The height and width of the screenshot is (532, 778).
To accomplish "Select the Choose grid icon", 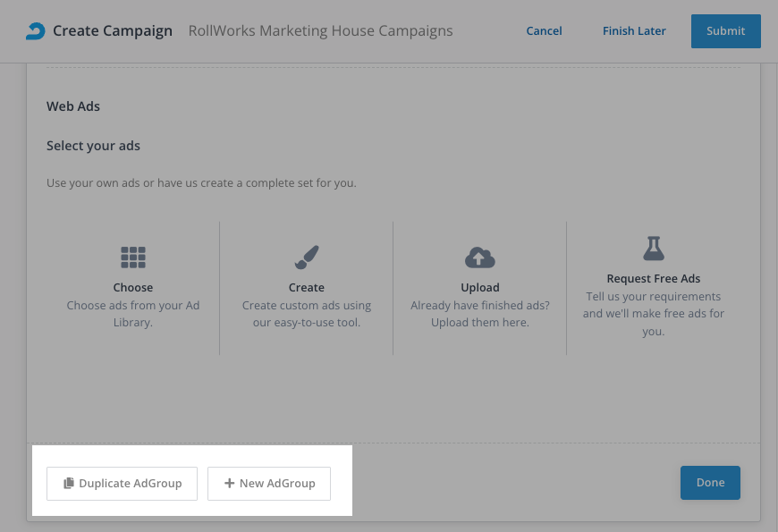I will 133,258.
